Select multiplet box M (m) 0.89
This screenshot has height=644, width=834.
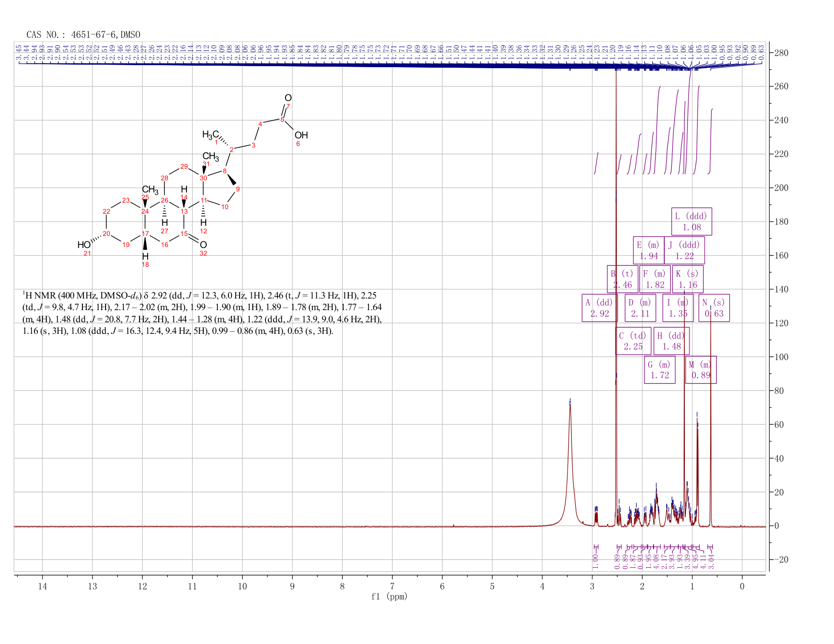pyautogui.click(x=701, y=370)
